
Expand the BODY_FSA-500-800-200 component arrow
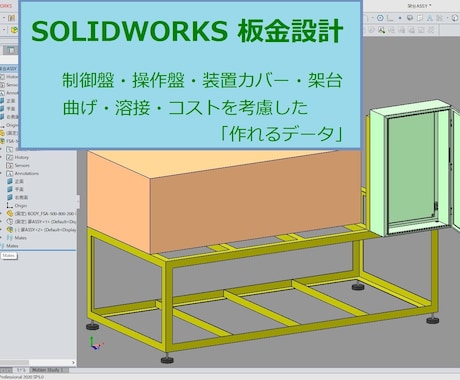[2, 213]
